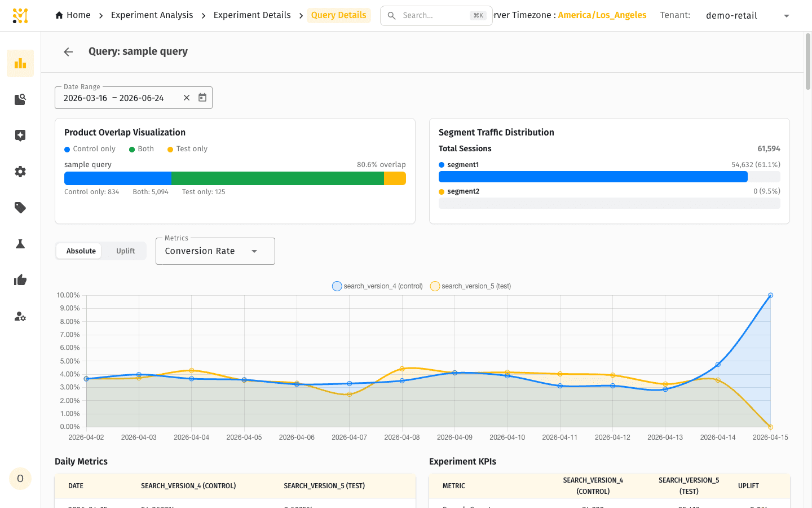
Task: Expand the Tenant demo-retail dropdown arrow
Action: (x=787, y=16)
